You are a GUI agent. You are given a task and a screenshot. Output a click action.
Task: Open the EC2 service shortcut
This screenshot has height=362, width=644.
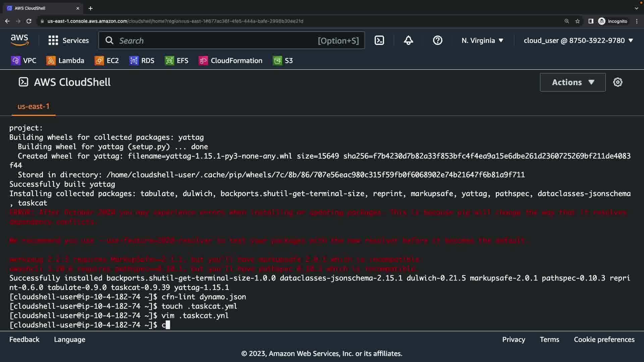[107, 61]
